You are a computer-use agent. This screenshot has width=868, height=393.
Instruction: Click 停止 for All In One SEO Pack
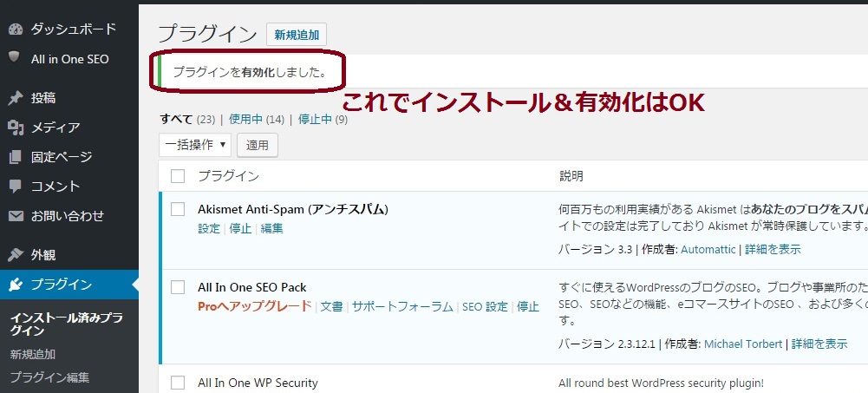coord(528,306)
